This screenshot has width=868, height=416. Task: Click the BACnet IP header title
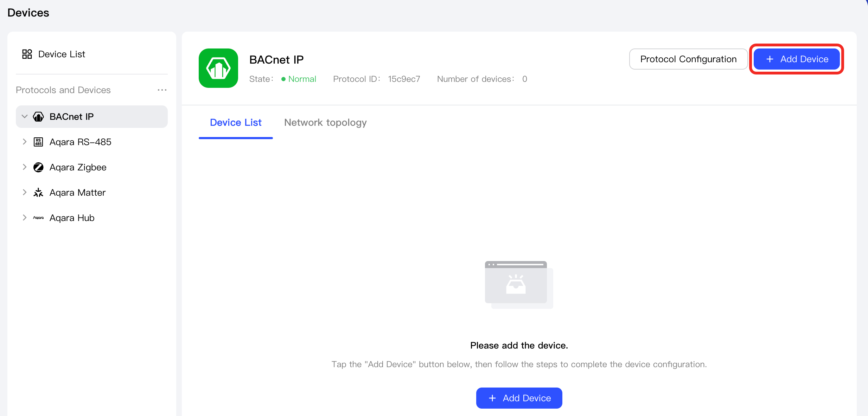[276, 60]
